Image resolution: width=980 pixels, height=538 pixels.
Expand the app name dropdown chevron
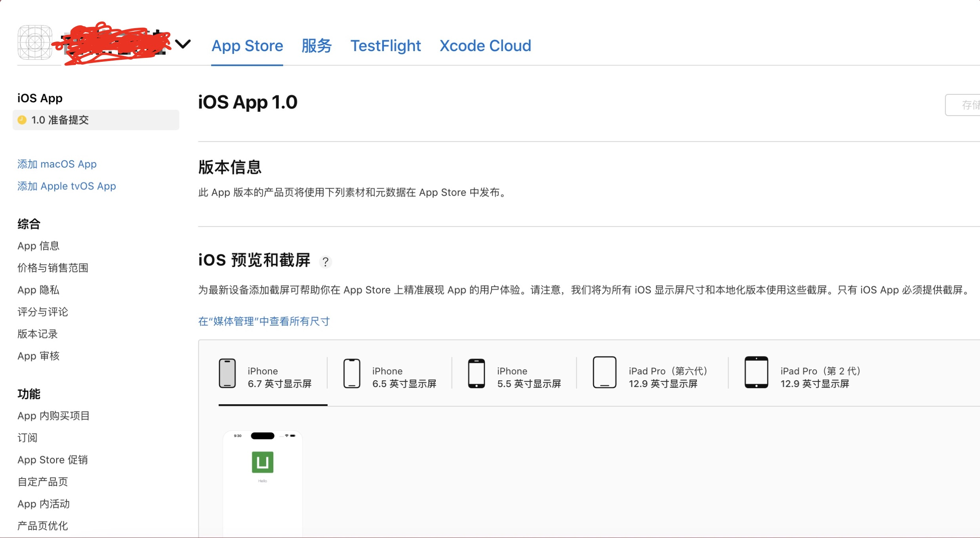coord(183,45)
